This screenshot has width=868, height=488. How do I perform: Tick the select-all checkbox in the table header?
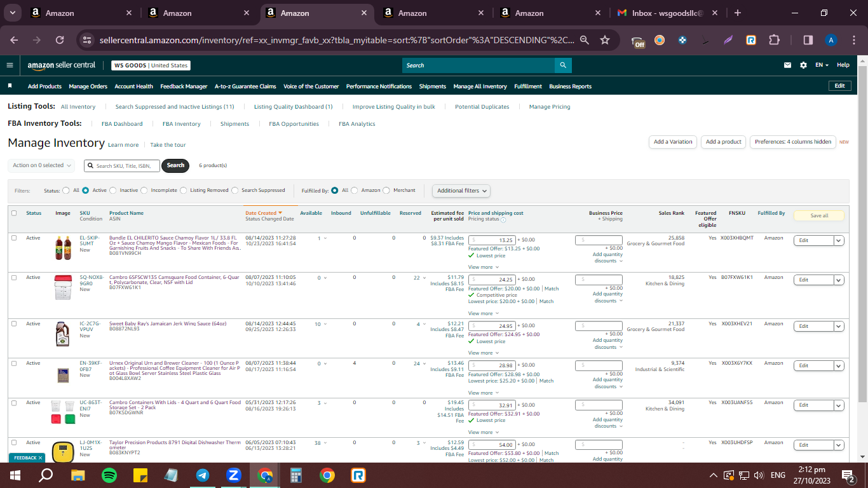[14, 213]
